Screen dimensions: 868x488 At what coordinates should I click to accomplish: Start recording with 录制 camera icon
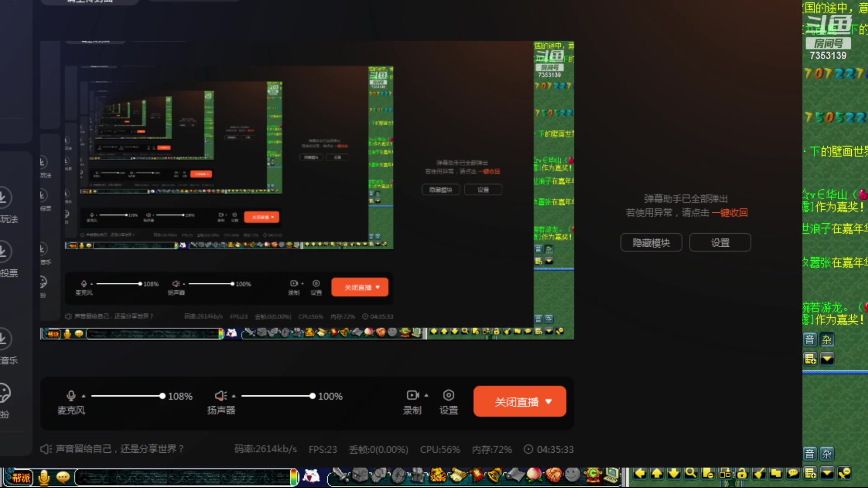[412, 395]
